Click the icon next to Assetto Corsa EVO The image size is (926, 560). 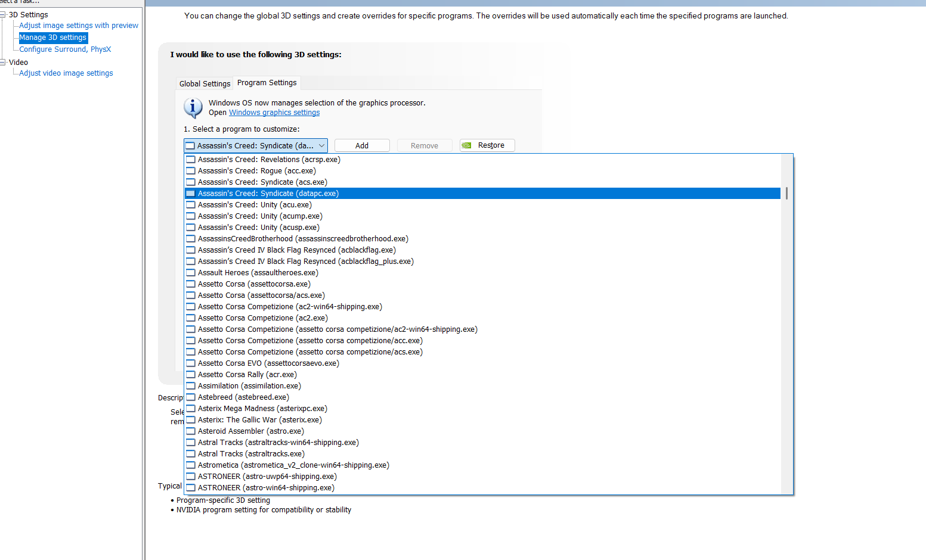pos(191,363)
